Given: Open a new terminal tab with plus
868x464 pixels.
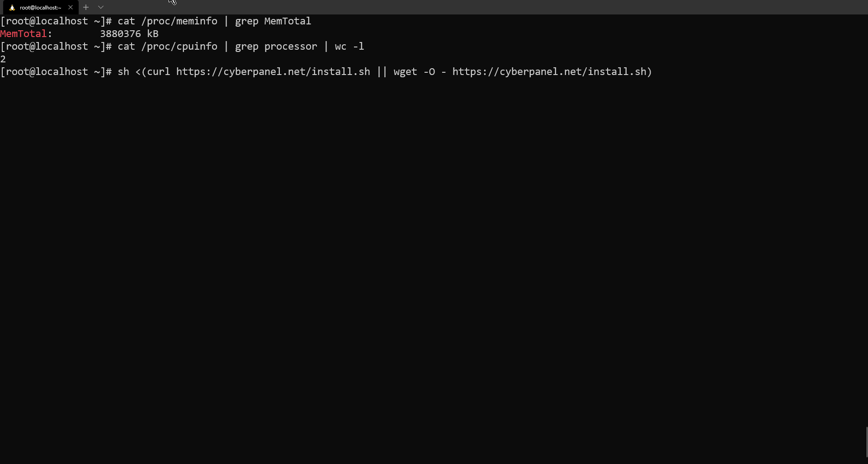Looking at the screenshot, I should pyautogui.click(x=86, y=7).
